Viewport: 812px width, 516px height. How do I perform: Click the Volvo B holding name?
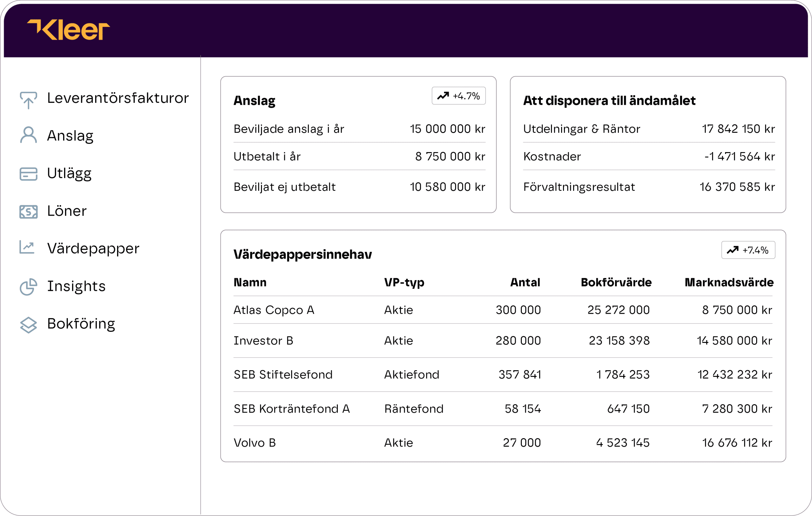click(255, 443)
